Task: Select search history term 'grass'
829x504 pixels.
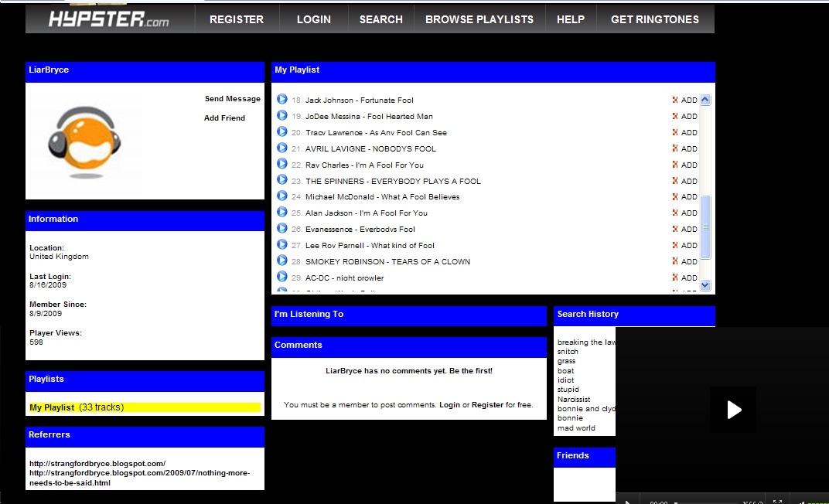Action: coord(566,361)
